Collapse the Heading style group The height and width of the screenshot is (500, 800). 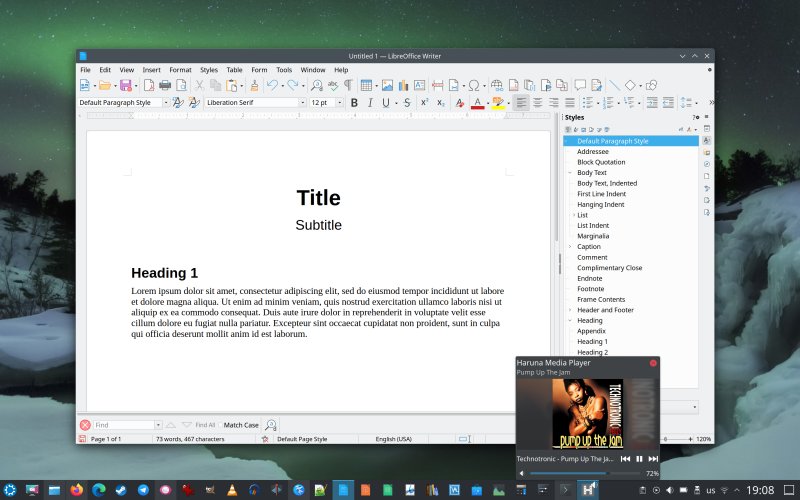[x=570, y=320]
